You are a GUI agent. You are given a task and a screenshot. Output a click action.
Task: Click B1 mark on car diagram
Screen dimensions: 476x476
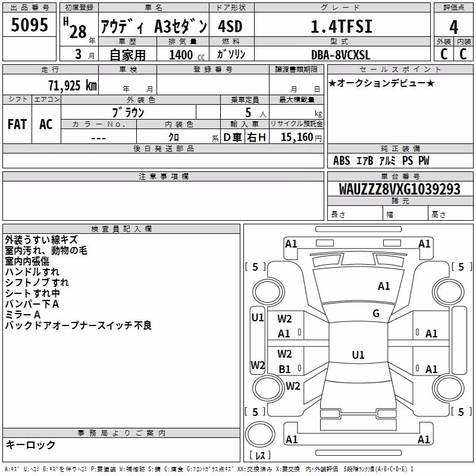point(285,369)
